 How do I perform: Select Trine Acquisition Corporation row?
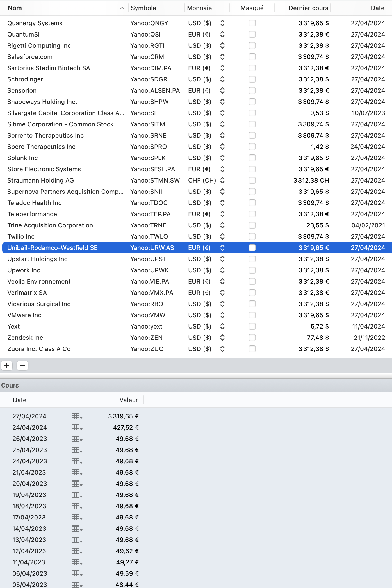click(x=196, y=225)
